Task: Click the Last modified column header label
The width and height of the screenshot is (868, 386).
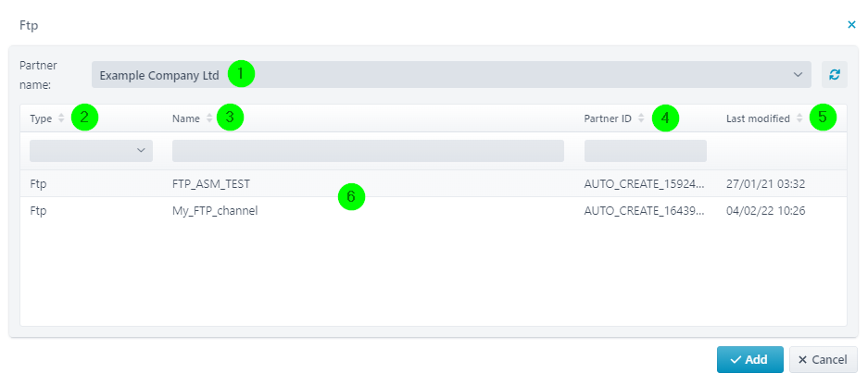Action: (x=758, y=118)
